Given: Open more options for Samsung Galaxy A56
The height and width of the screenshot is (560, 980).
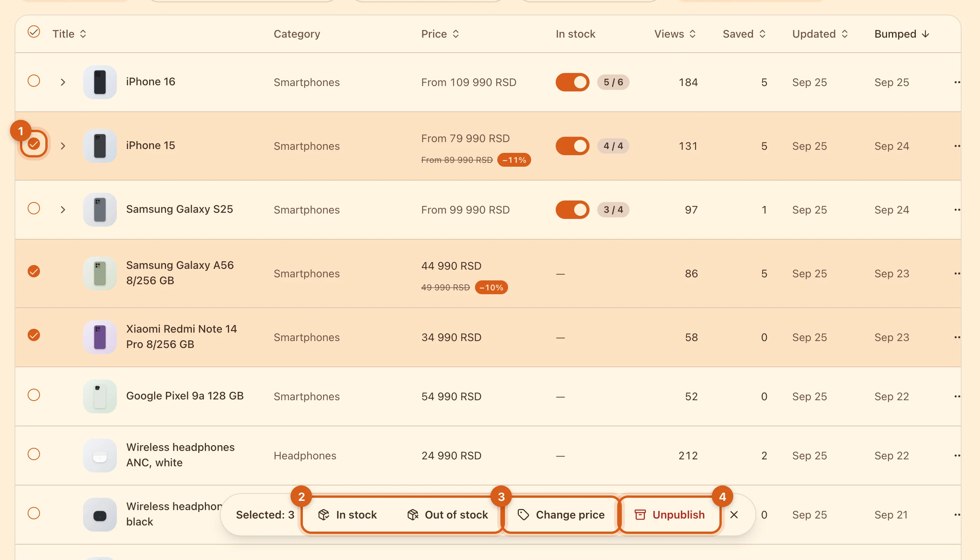Looking at the screenshot, I should tap(957, 274).
